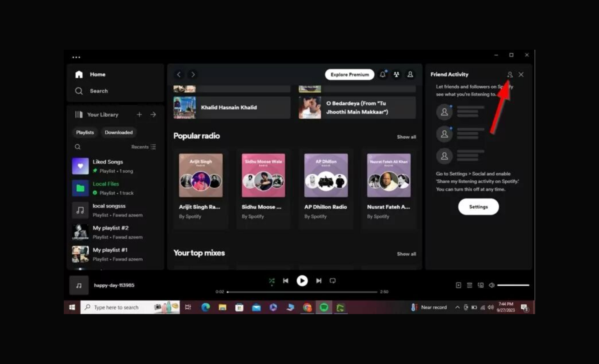Search within Your Library magnifier
Image resolution: width=599 pixels, height=364 pixels.
(x=78, y=147)
